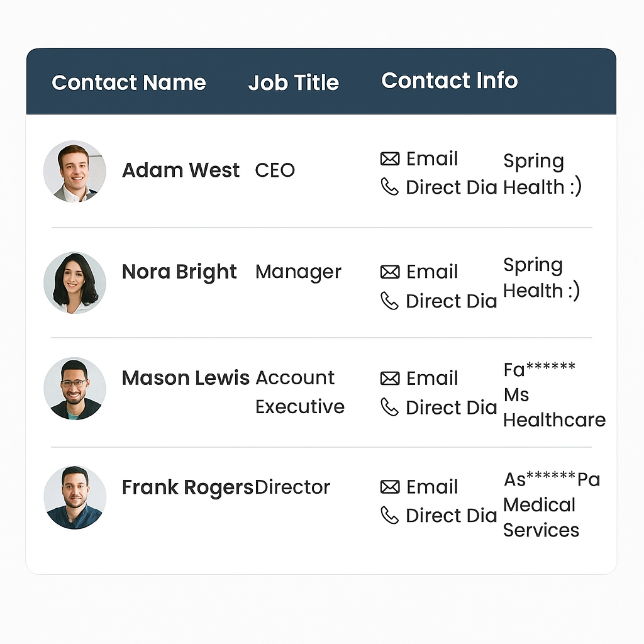The width and height of the screenshot is (644, 644).
Task: Click the phone icon in Nora Bright's row
Action: [390, 301]
